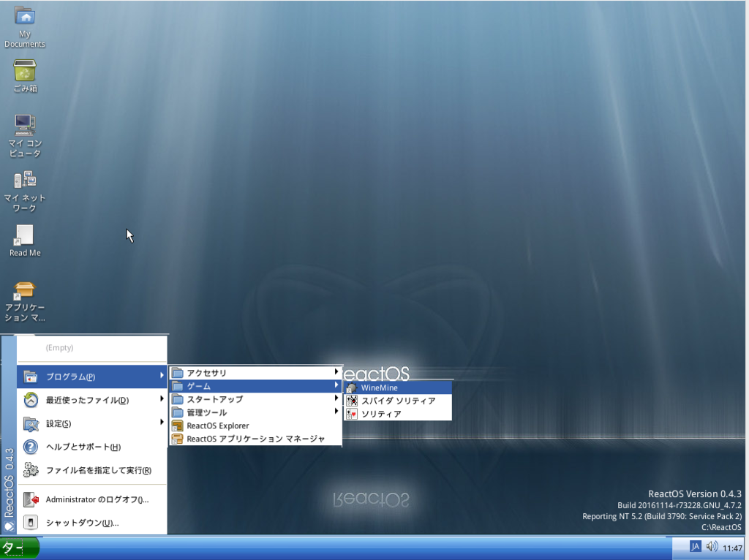Click the WineMine mine icon

coord(352,387)
